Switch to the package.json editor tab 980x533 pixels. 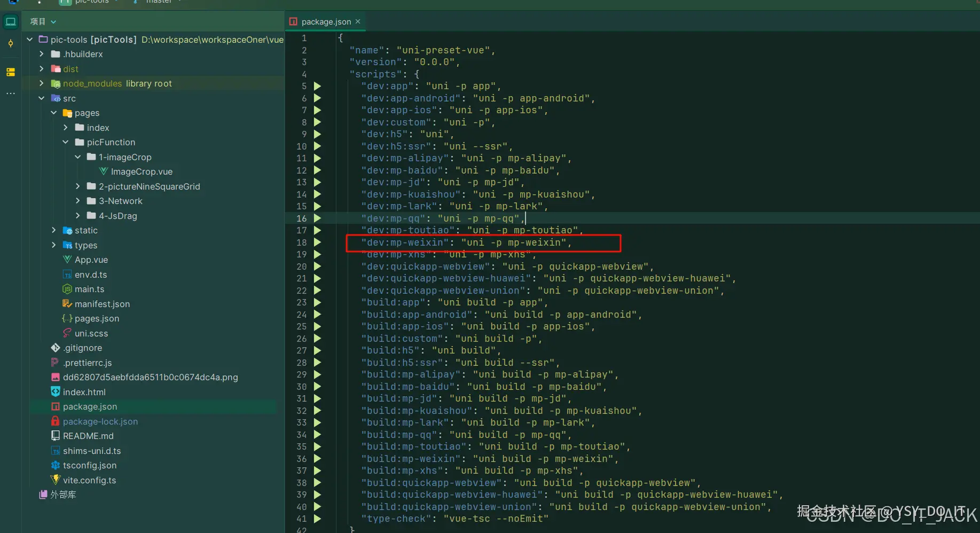[x=326, y=22]
